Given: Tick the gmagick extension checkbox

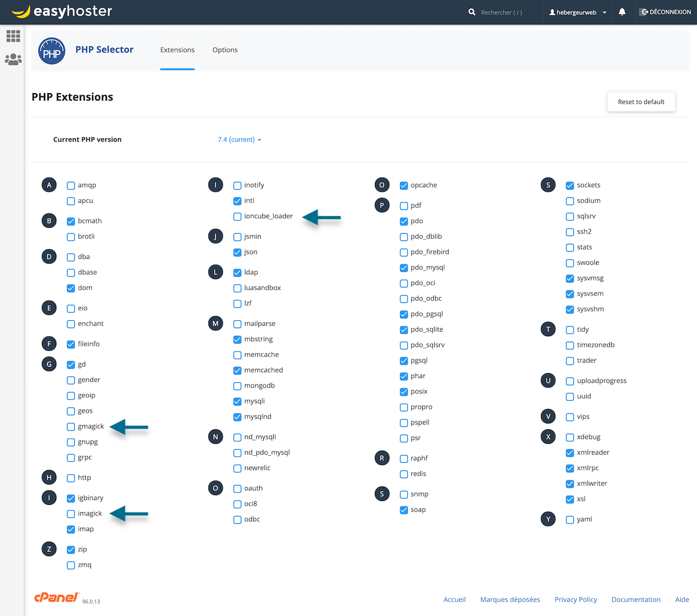Looking at the screenshot, I should [x=71, y=427].
